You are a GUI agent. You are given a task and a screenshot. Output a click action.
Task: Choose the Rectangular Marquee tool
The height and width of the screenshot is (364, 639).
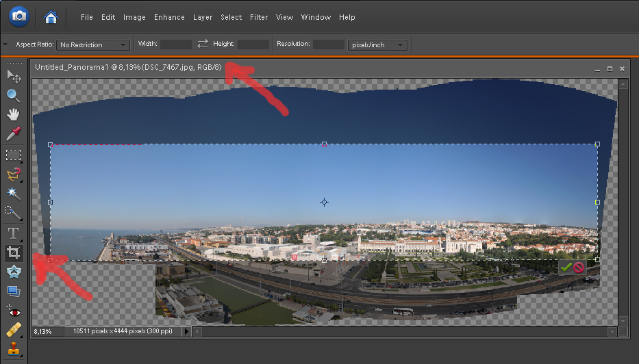coord(13,155)
